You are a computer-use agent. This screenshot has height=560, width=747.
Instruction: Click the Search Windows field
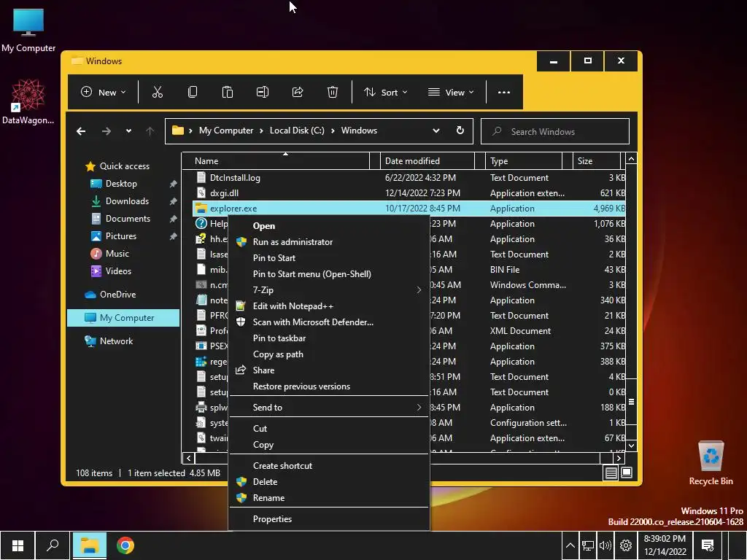point(555,131)
